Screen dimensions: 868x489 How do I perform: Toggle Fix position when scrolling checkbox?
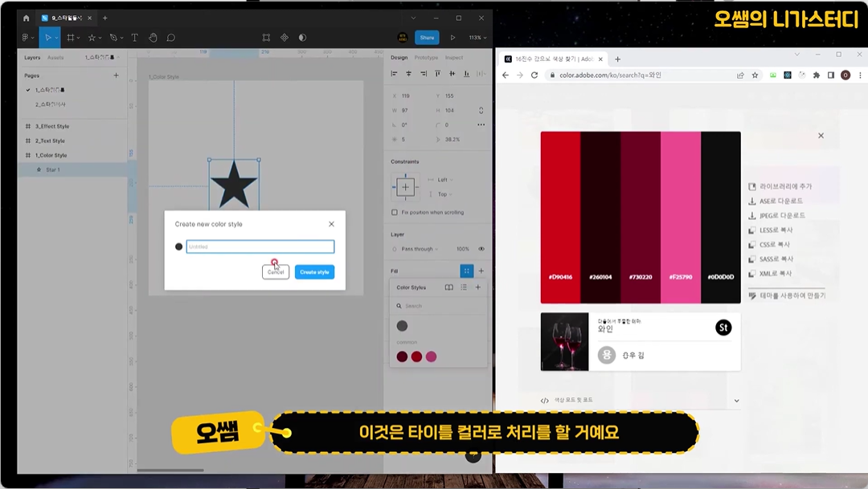395,213
